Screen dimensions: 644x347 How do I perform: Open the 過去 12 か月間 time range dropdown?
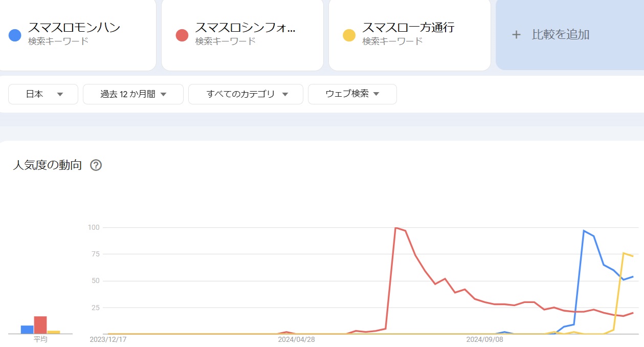pos(132,94)
